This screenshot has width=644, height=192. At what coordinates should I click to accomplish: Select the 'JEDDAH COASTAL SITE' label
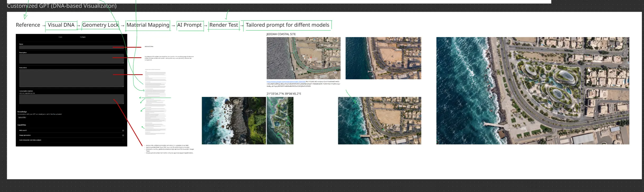tap(281, 34)
